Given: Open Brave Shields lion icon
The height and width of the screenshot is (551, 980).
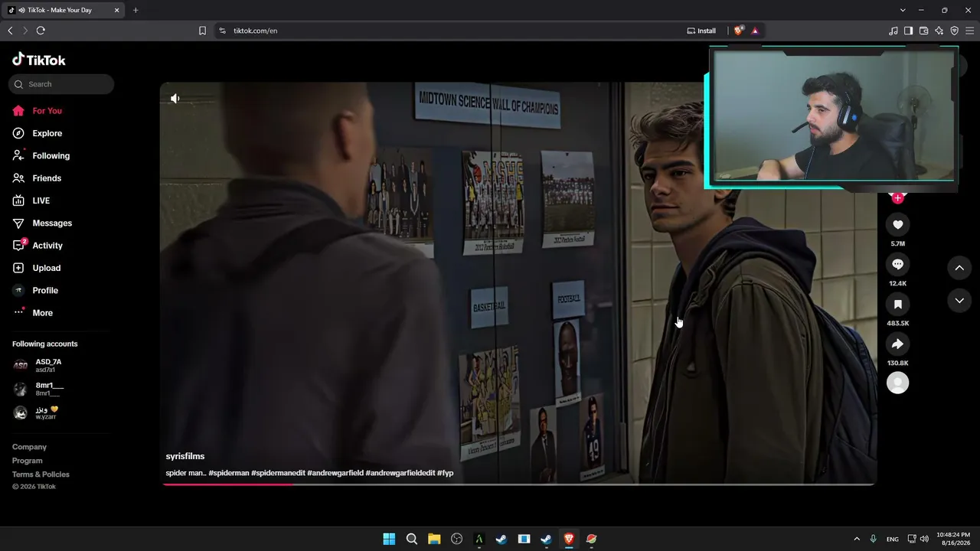Looking at the screenshot, I should pyautogui.click(x=738, y=31).
